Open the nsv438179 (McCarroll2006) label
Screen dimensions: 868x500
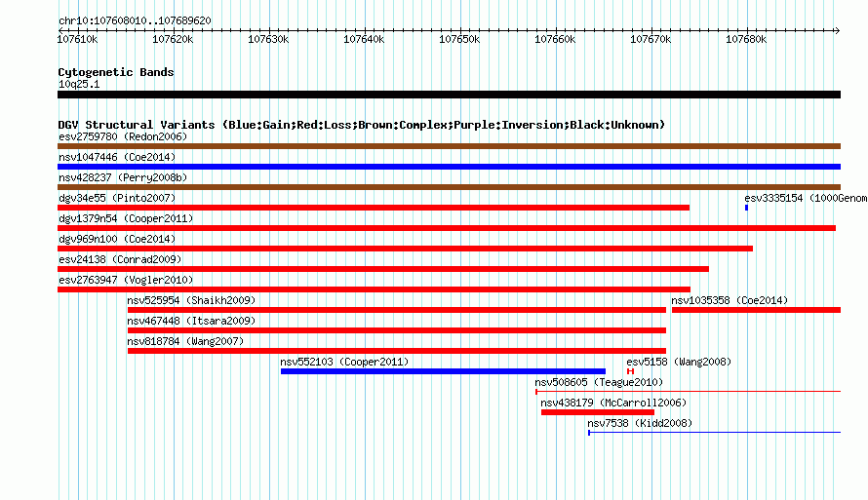(613, 403)
